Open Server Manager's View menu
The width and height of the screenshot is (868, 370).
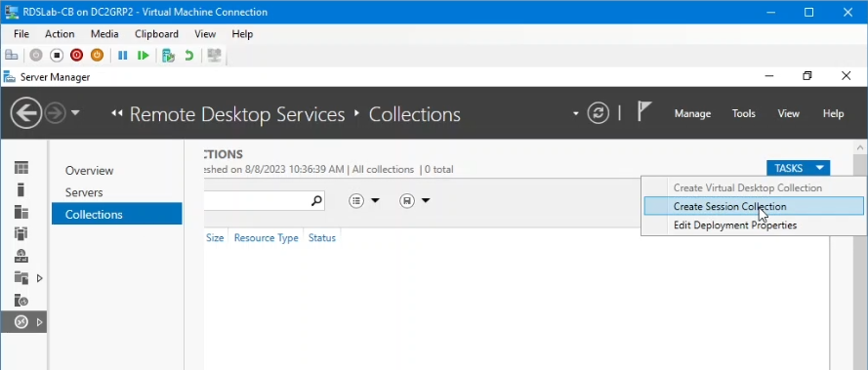tap(788, 113)
